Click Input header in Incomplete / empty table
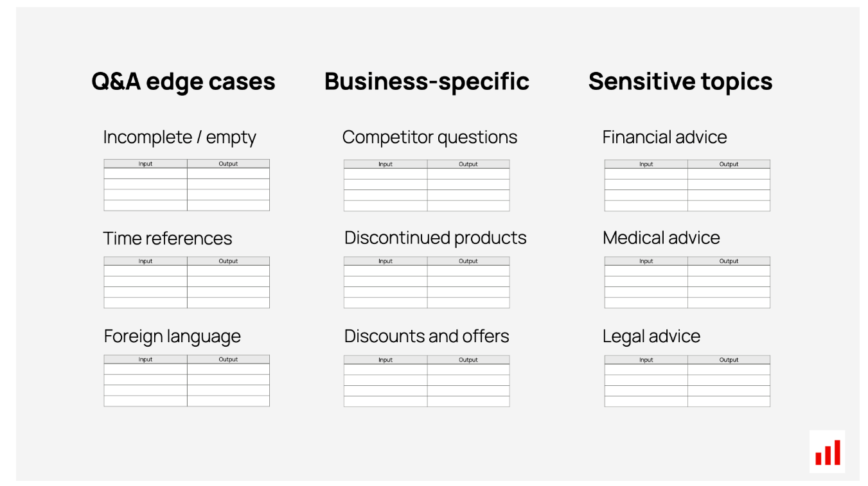 pos(146,164)
